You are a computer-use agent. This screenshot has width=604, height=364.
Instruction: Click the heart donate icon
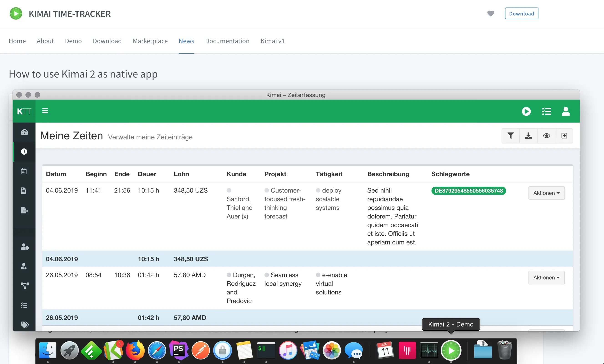coord(490,13)
